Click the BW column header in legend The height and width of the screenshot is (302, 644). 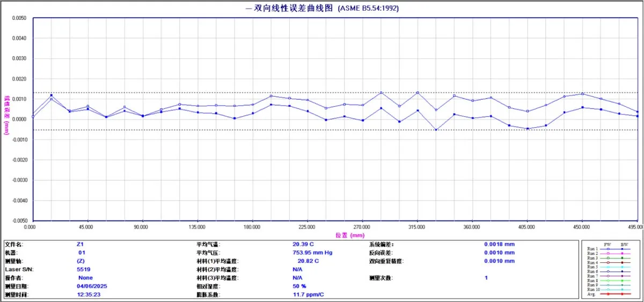click(x=624, y=244)
